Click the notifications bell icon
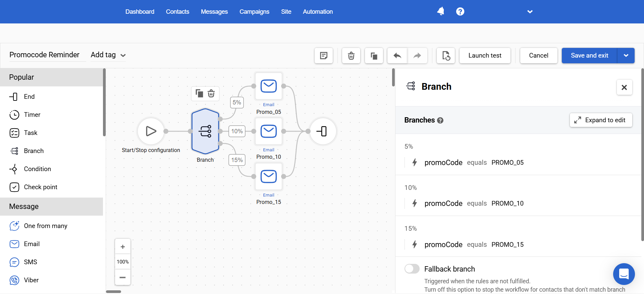Image resolution: width=644 pixels, height=294 pixels. pyautogui.click(x=441, y=11)
